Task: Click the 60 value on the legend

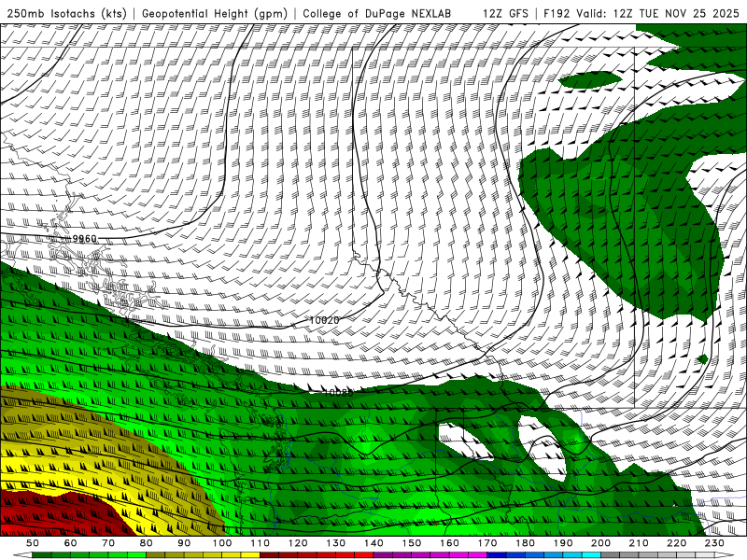Action: (70, 543)
